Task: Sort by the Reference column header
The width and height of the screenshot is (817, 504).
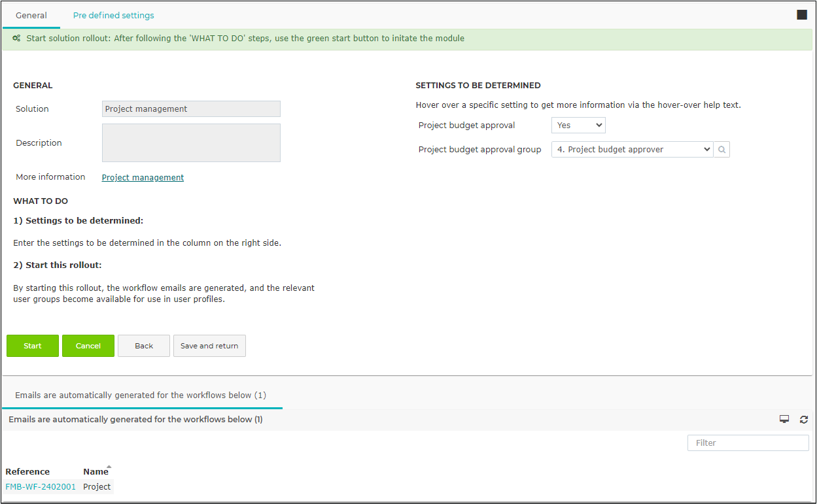Action: point(27,471)
